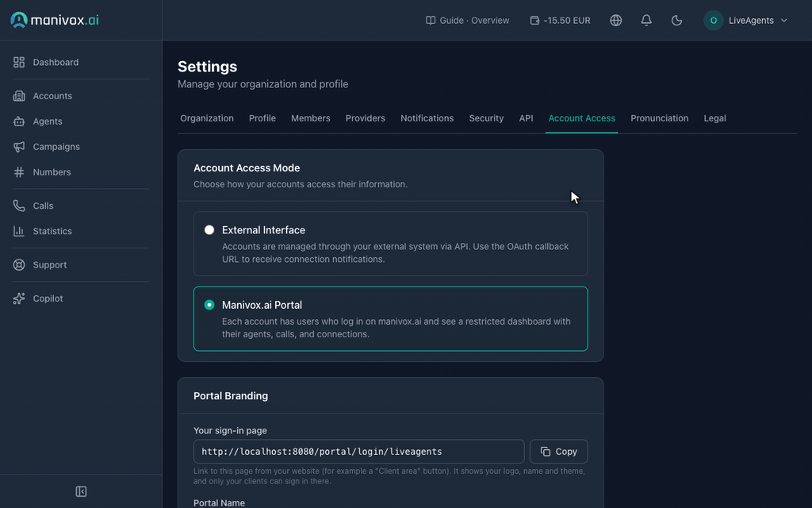Click the 'Link to this page from your website' hint
Viewport: 812px width, 508px height.
(389, 476)
